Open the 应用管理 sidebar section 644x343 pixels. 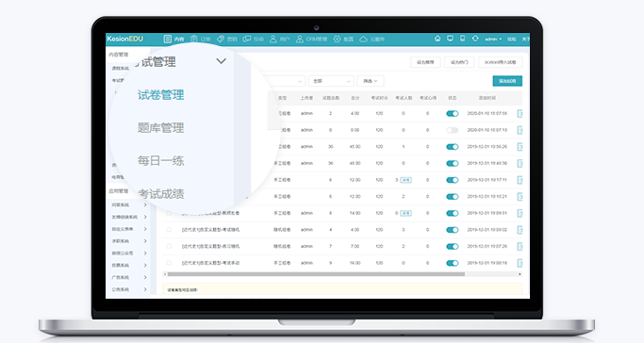[119, 191]
